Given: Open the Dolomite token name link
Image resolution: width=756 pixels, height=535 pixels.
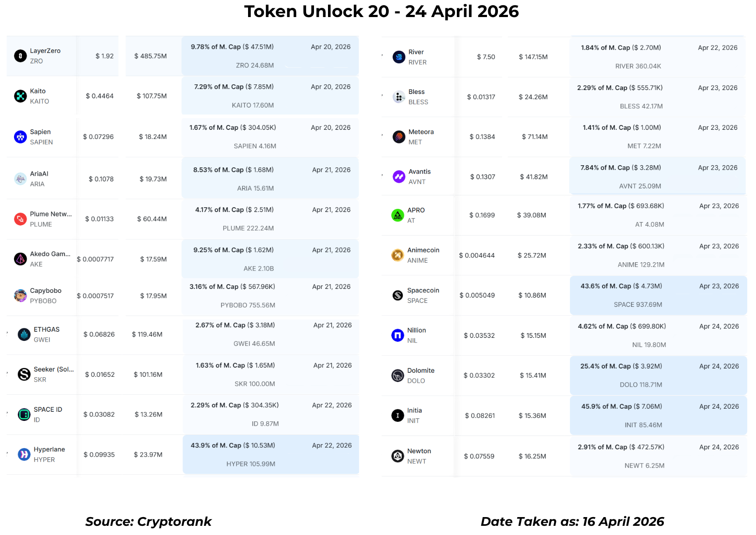Looking at the screenshot, I should pos(421,371).
